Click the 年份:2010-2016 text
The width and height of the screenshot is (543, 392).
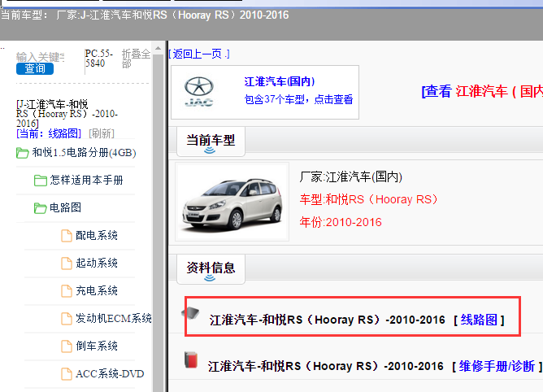341,222
